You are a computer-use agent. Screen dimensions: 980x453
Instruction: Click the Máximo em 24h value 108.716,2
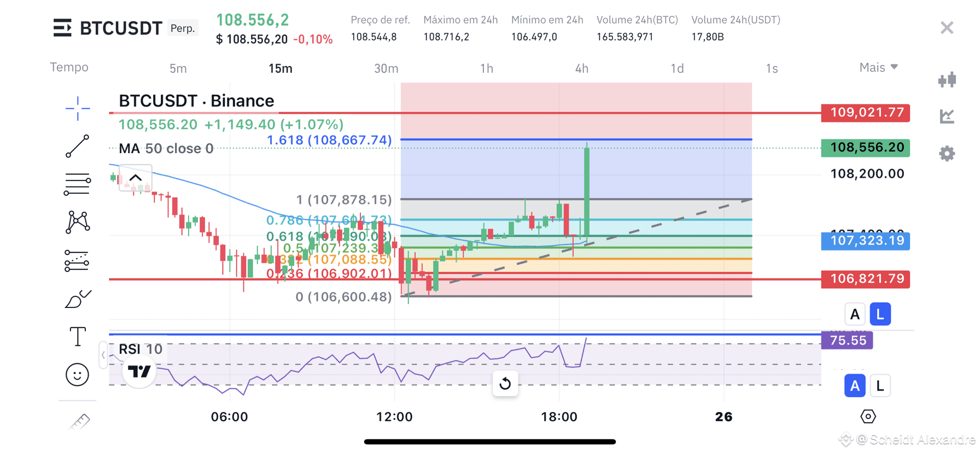[446, 37]
